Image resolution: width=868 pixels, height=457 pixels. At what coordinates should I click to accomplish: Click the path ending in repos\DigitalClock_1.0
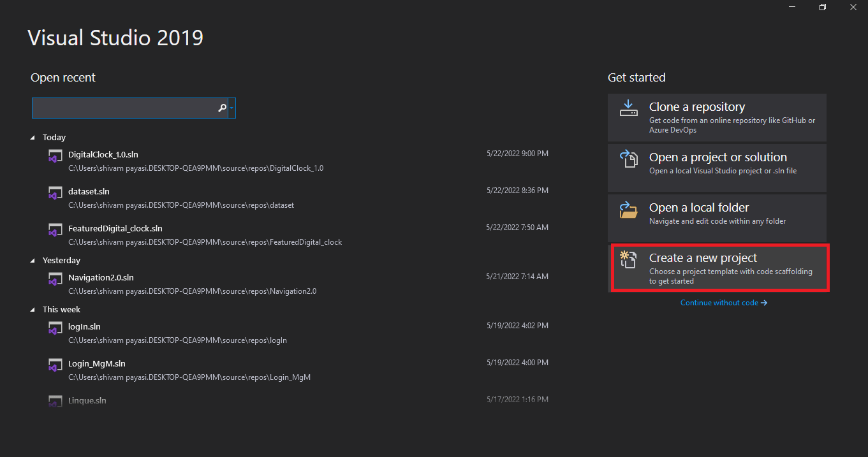point(196,168)
